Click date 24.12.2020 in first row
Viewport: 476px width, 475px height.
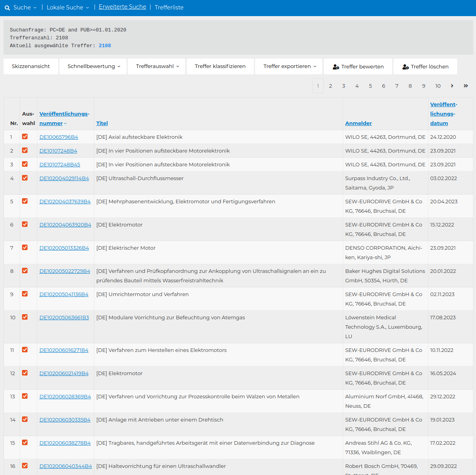(443, 137)
